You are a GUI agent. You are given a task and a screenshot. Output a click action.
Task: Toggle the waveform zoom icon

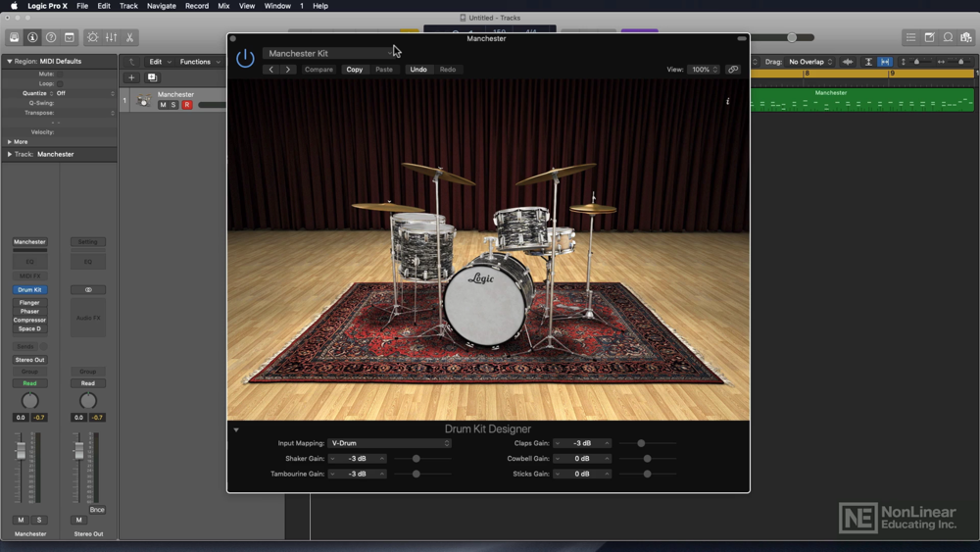pyautogui.click(x=848, y=62)
